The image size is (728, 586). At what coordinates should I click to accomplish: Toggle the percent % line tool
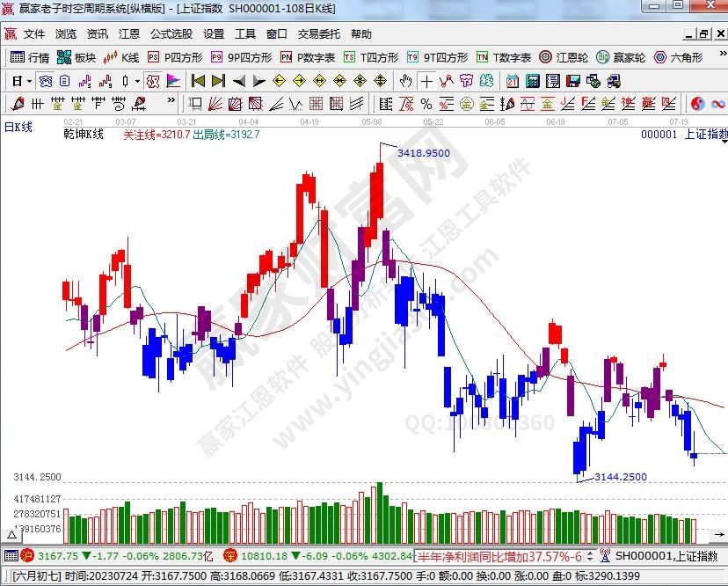click(426, 104)
